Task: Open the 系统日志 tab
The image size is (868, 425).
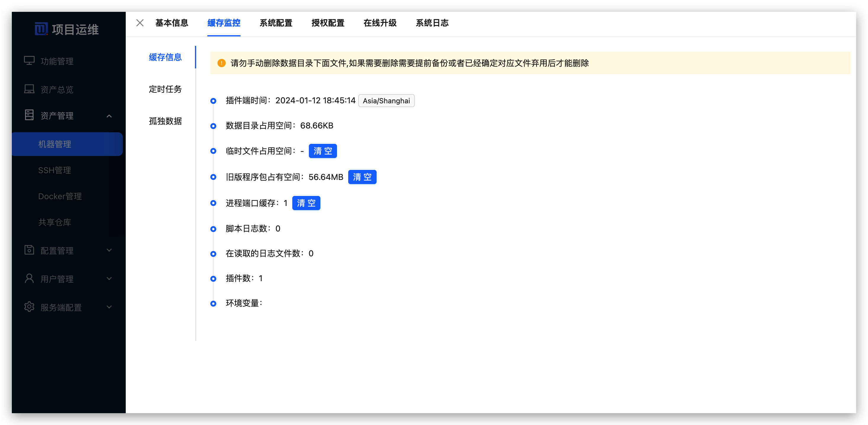Action: point(432,23)
